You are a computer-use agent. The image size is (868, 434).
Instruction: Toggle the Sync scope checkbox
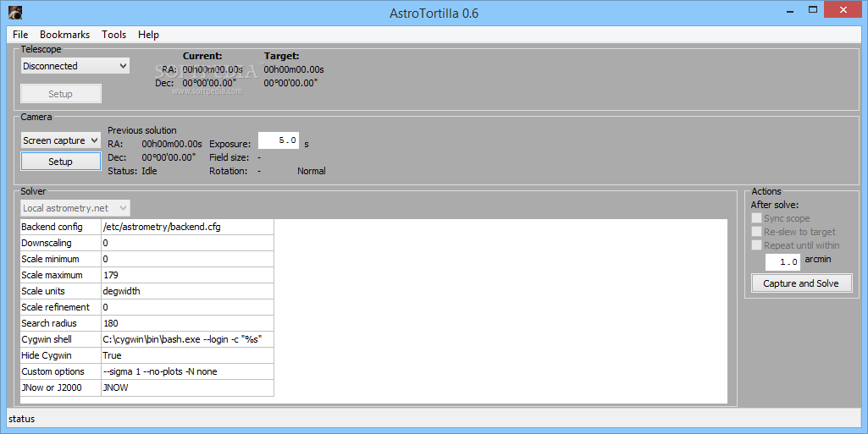click(x=756, y=218)
